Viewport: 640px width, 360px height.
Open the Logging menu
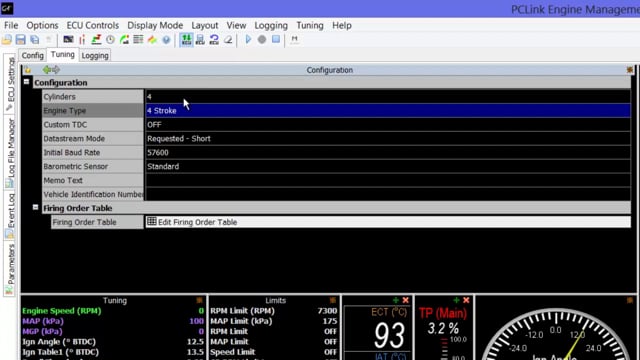tap(271, 25)
